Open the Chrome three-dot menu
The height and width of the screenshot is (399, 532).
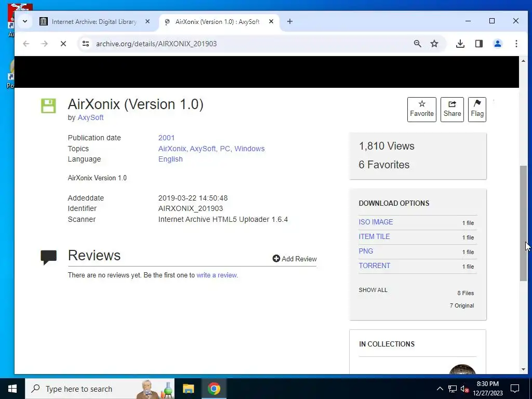coord(516,44)
